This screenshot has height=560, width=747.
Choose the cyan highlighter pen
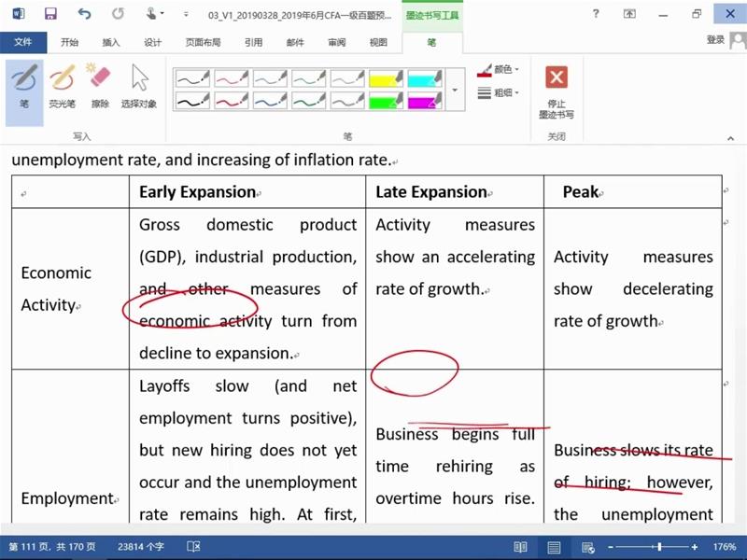click(425, 78)
